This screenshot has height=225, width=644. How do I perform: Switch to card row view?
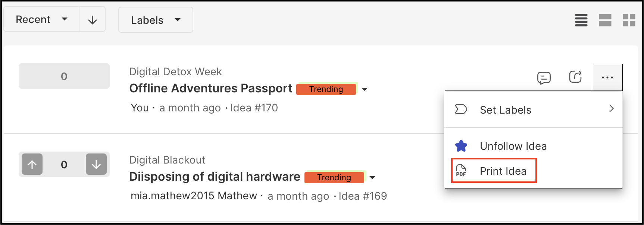605,20
